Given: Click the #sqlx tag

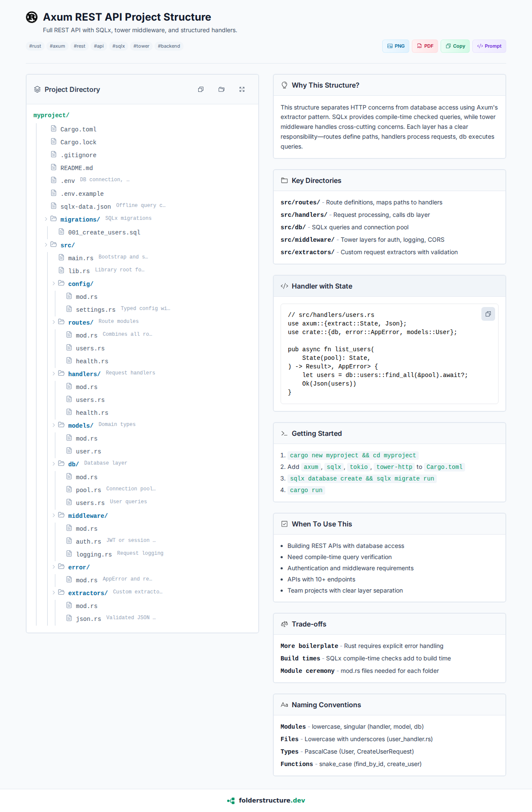Looking at the screenshot, I should (x=118, y=46).
